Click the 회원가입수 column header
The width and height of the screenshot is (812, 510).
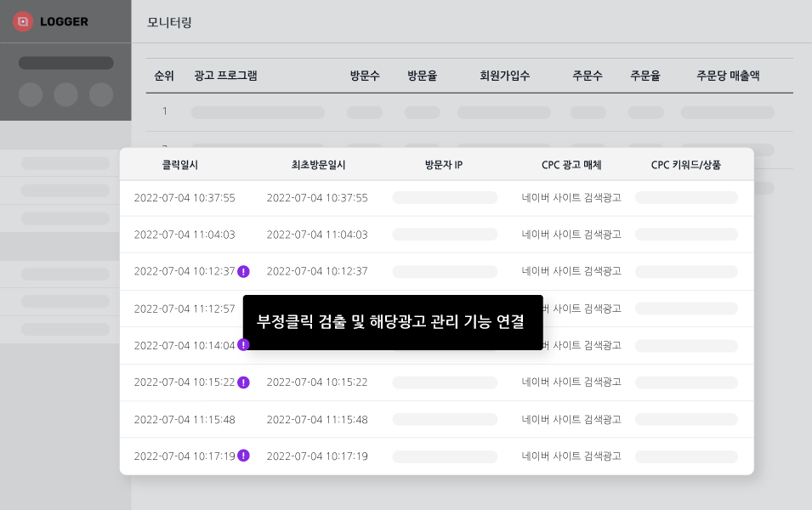click(505, 76)
